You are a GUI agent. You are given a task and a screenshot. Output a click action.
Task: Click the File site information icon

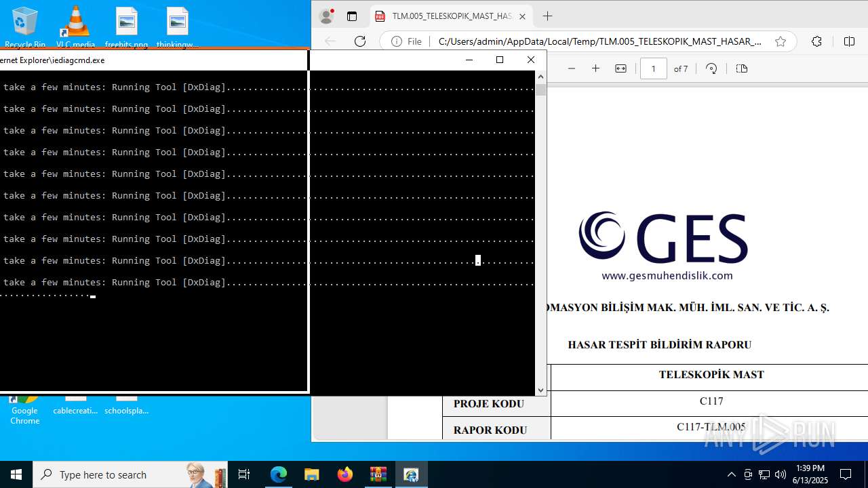click(x=406, y=41)
